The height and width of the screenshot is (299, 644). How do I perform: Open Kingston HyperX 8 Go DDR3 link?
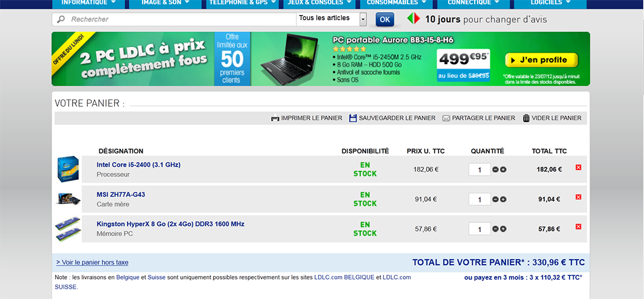click(171, 224)
